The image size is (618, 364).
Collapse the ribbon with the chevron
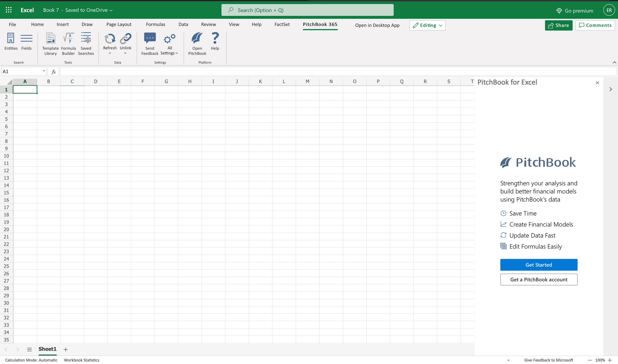coord(614,62)
